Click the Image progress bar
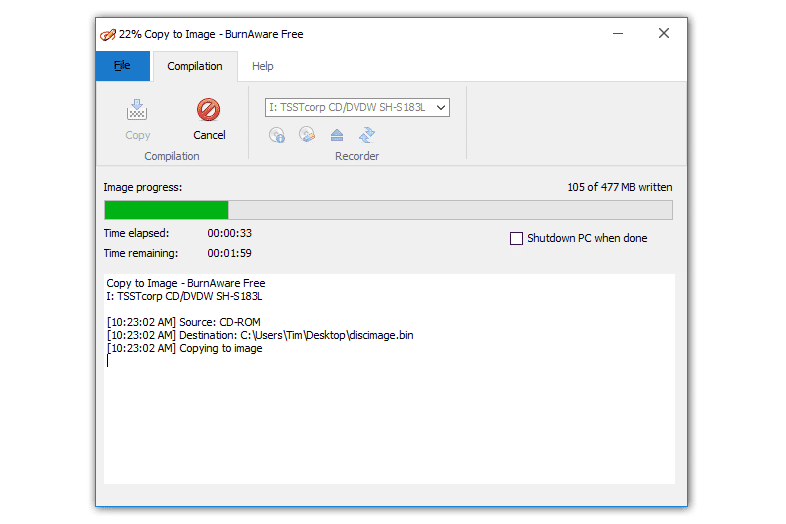The height and width of the screenshot is (524, 786). (388, 210)
